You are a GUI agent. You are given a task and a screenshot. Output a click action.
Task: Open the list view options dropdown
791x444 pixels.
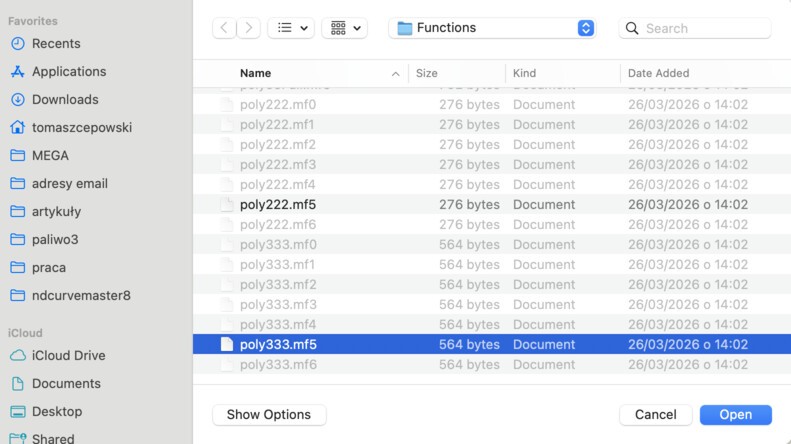[291, 28]
